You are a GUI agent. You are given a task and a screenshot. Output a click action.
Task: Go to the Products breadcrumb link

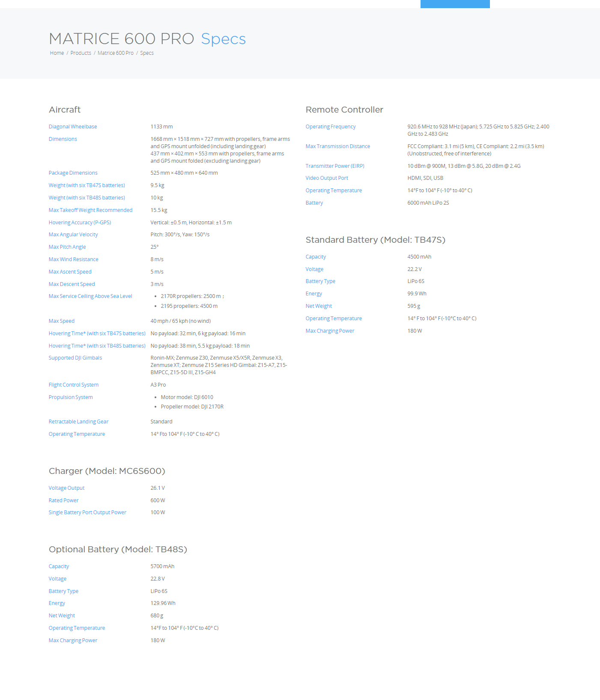(81, 53)
